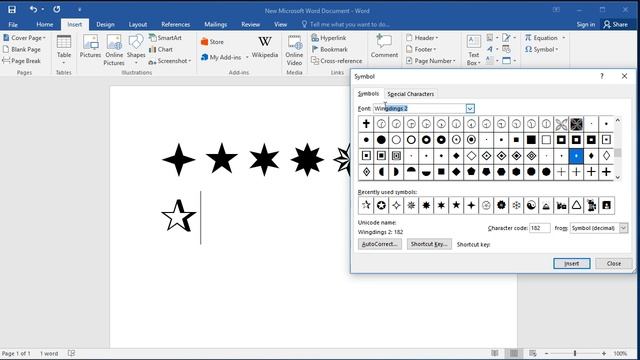The height and width of the screenshot is (360, 640).
Task: Open the Shapes gallery
Action: point(136,50)
